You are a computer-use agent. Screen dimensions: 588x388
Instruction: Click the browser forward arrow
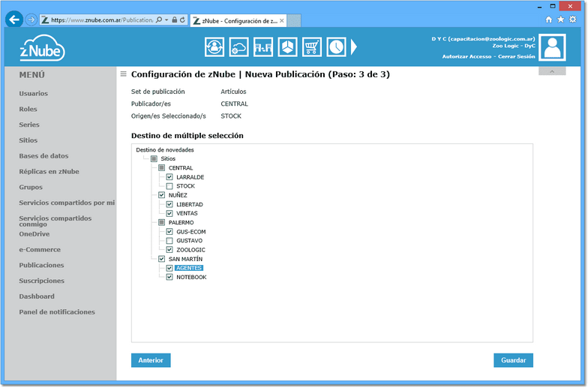point(31,20)
